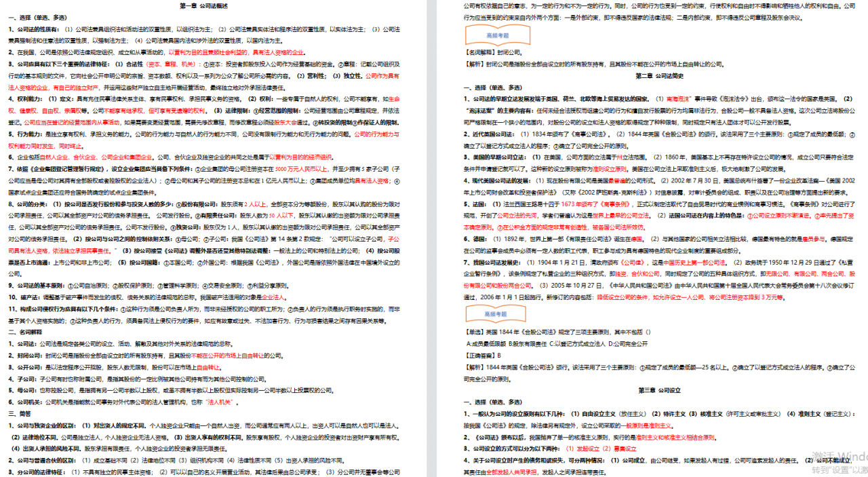The height and width of the screenshot is (477, 868).
Task: Click the 【名词解释】封闭公司 line
Action: click(493, 52)
